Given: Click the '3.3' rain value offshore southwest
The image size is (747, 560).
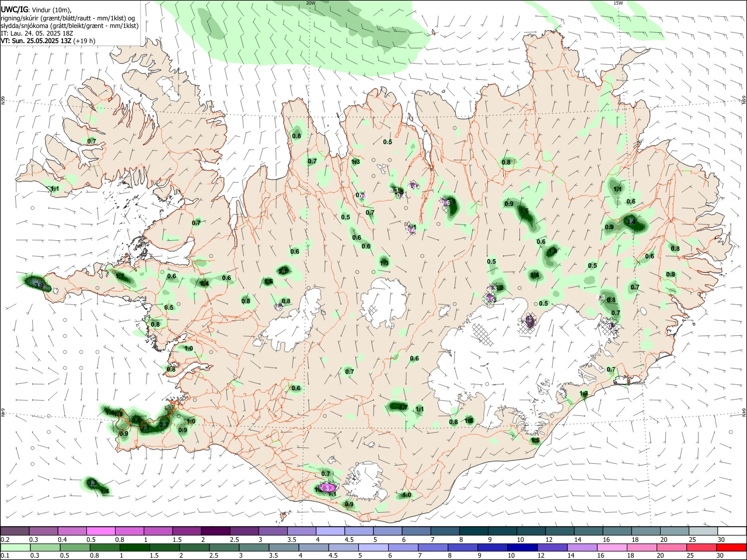Looking at the screenshot, I should coord(92,483).
